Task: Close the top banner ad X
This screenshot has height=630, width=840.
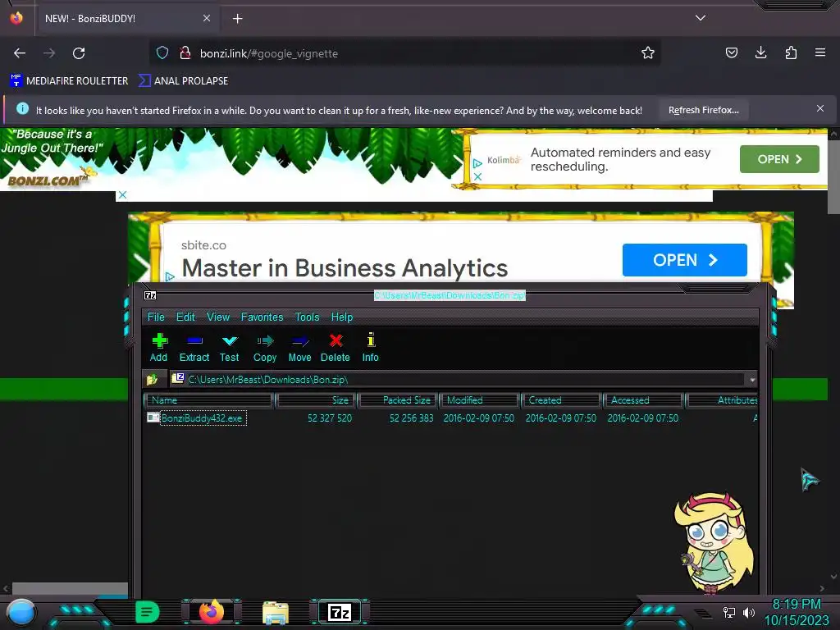Action: pos(123,195)
